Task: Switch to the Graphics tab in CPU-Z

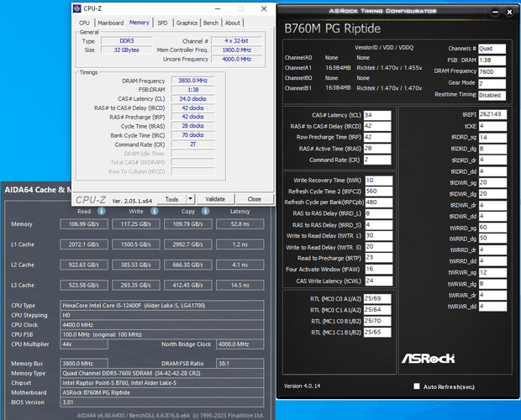Action: coord(187,23)
